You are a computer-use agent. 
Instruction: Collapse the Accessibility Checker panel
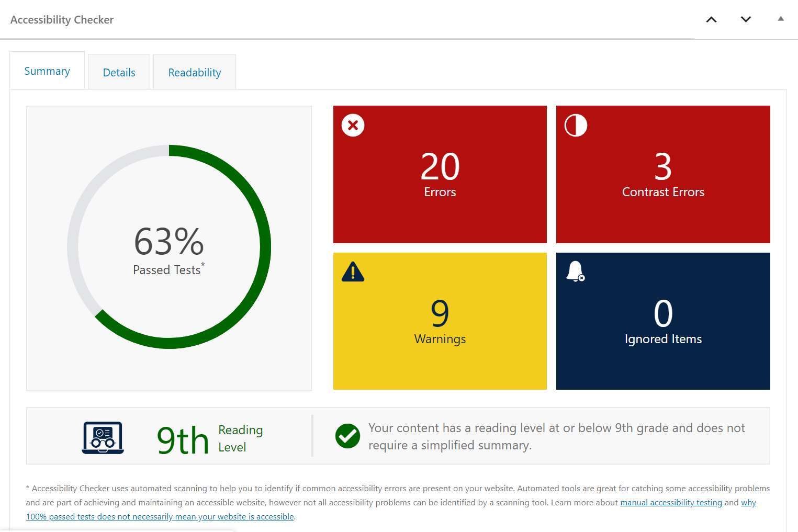780,19
